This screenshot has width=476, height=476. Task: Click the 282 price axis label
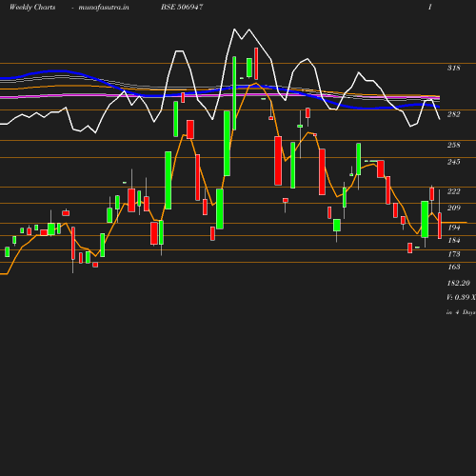point(453,114)
